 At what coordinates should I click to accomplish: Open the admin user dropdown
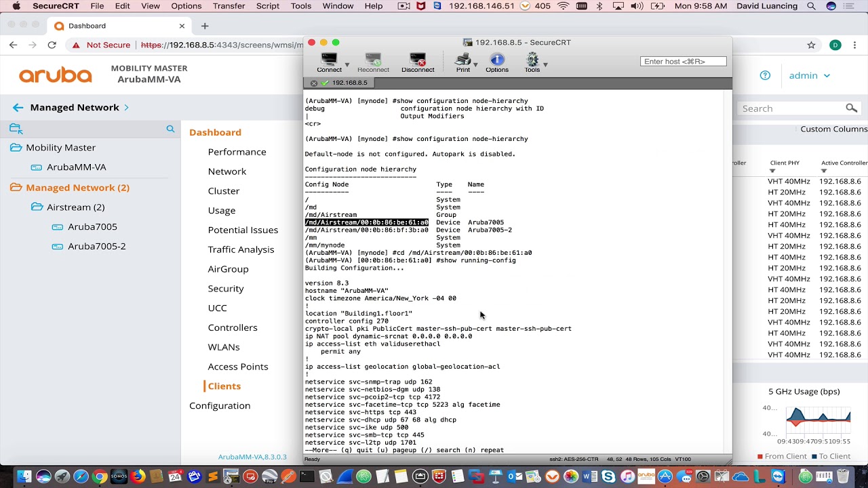tap(810, 75)
